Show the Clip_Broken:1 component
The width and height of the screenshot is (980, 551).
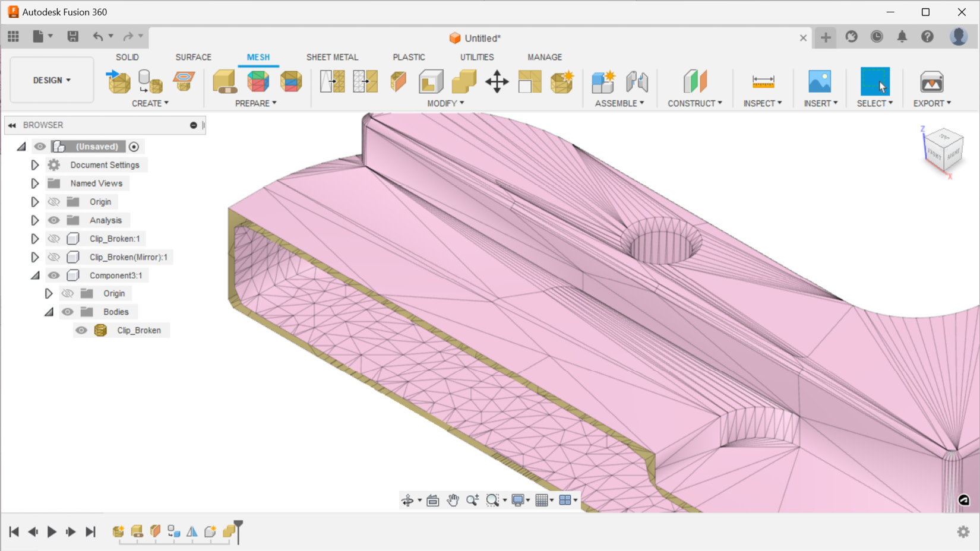(x=53, y=239)
